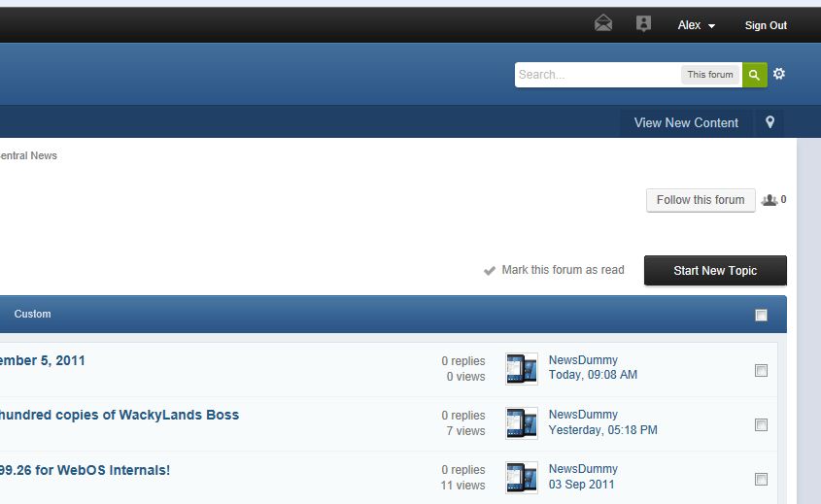Click Mark this forum as read
This screenshot has width=821, height=504.
pos(563,270)
